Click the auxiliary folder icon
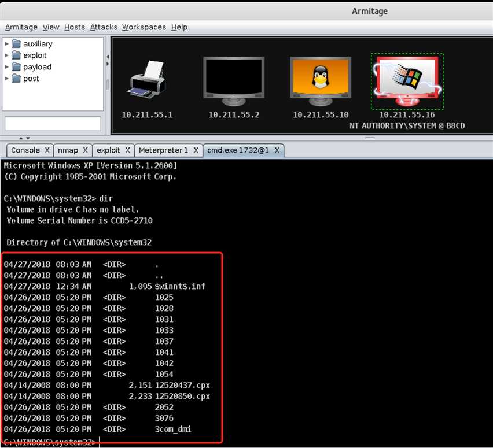493x448 pixels. pyautogui.click(x=16, y=44)
